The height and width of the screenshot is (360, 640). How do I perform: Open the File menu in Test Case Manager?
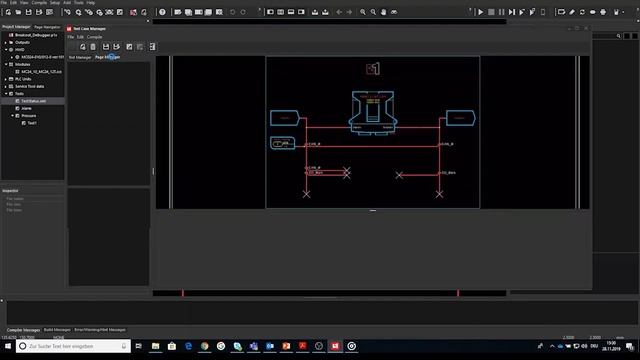coord(71,37)
